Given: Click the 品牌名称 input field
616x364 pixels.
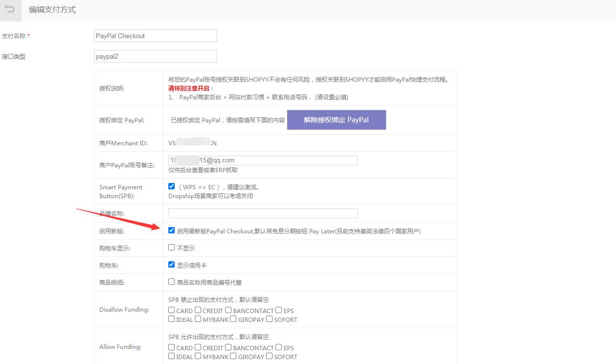Looking at the screenshot, I should (x=263, y=213).
